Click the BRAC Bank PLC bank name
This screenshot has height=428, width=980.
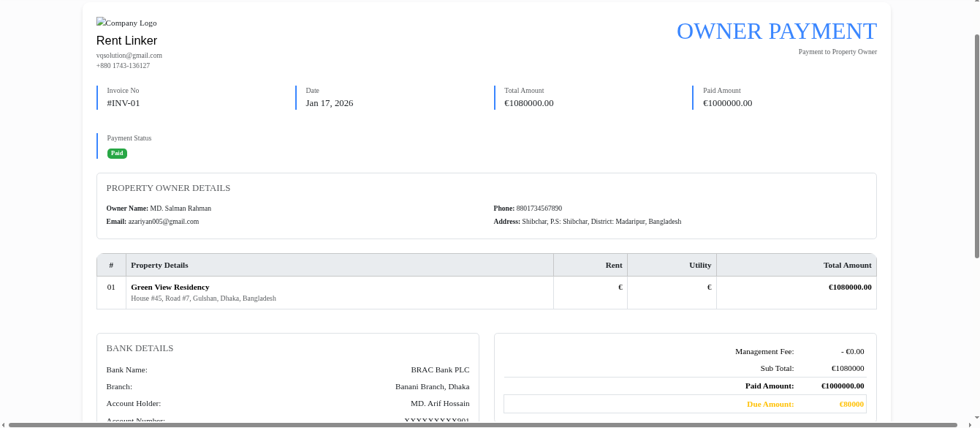[x=440, y=369]
